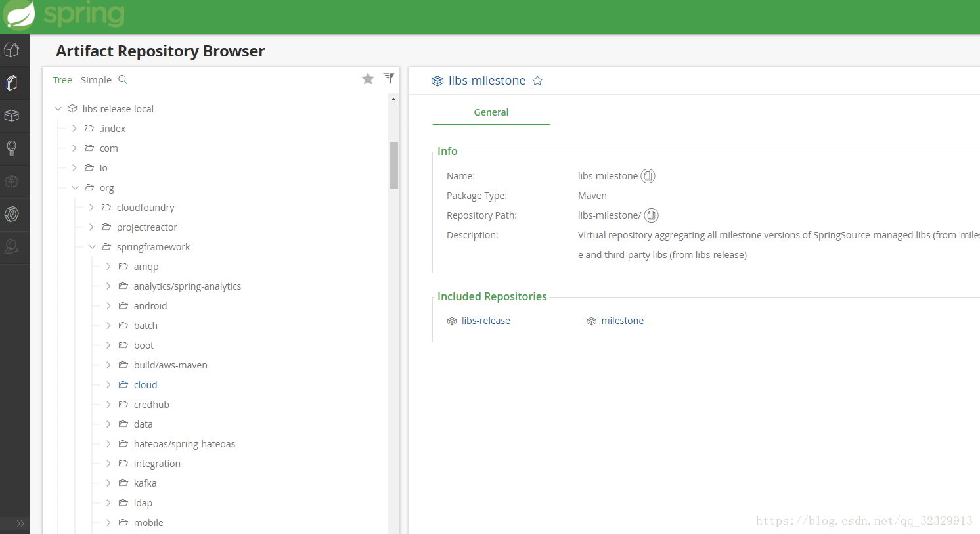Click the libs-release-local repository icon

pyautogui.click(x=72, y=109)
